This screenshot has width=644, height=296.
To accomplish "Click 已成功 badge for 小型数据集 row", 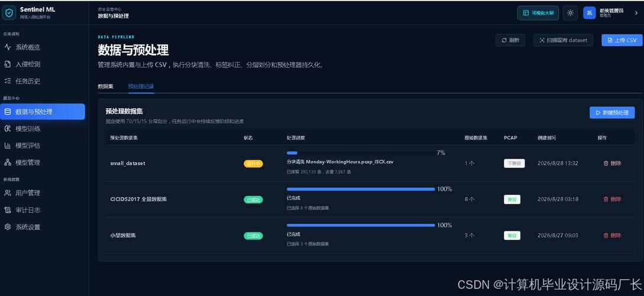I will [254, 236].
